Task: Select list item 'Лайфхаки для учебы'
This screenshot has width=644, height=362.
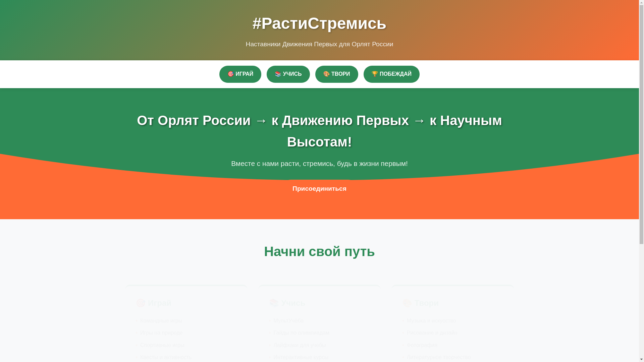Action: (x=300, y=345)
